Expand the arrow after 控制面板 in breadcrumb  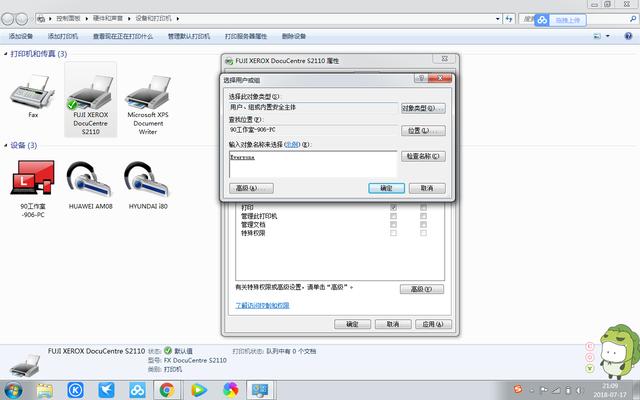coord(86,18)
